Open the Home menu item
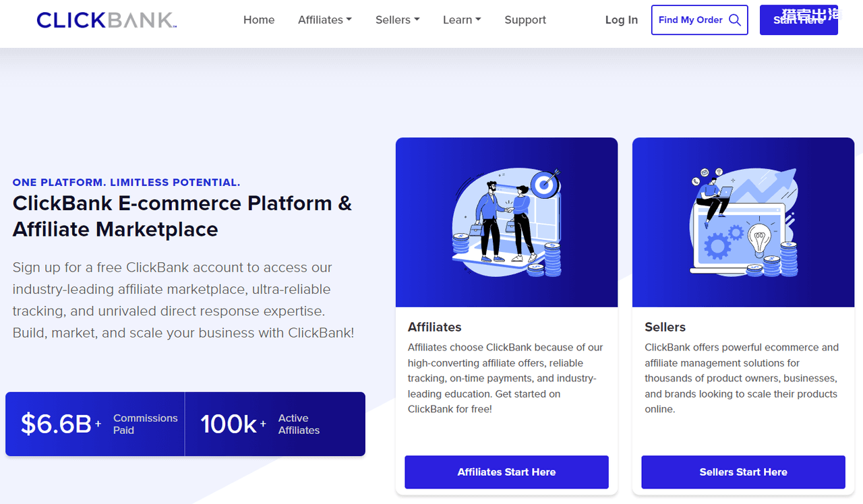The image size is (863, 504). [x=259, y=20]
